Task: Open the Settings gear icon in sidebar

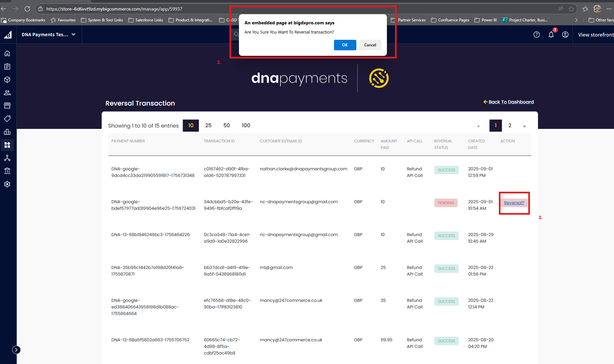Action: click(7, 184)
